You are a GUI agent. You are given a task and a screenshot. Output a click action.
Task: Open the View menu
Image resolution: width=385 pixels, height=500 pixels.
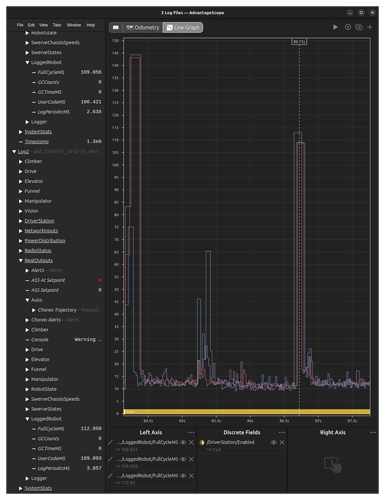pyautogui.click(x=43, y=25)
